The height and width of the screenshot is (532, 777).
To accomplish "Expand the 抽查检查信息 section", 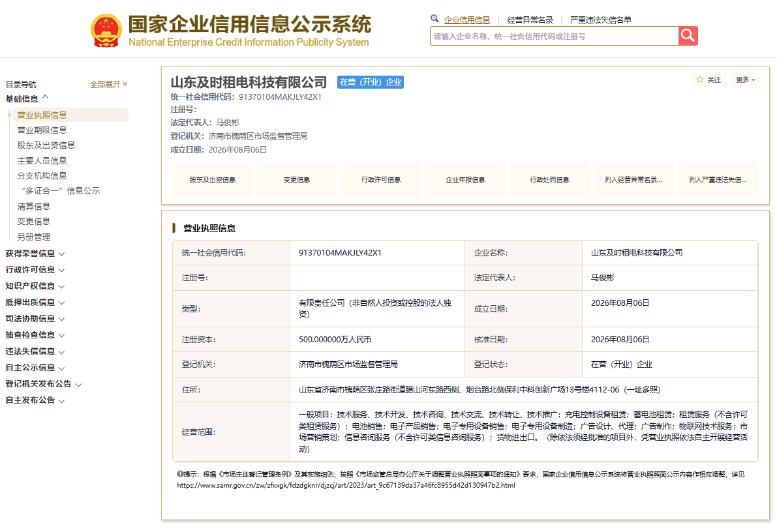I will tap(35, 335).
